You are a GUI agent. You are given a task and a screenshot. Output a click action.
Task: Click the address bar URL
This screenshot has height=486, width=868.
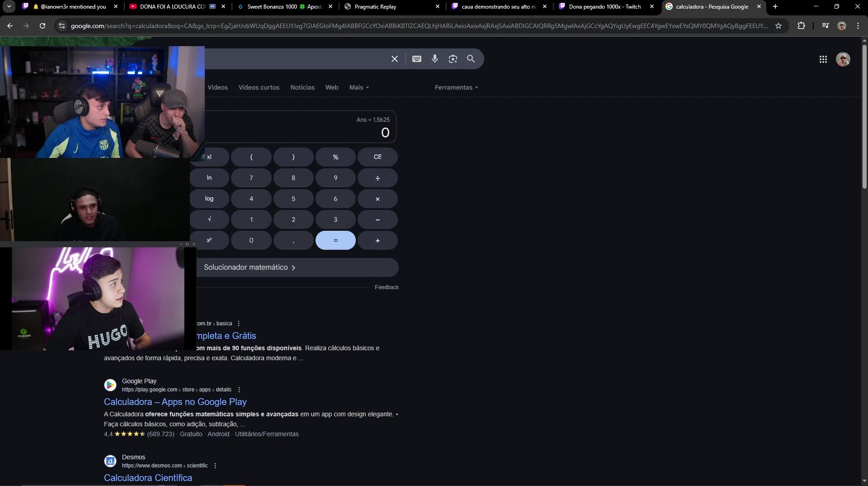pyautogui.click(x=419, y=26)
